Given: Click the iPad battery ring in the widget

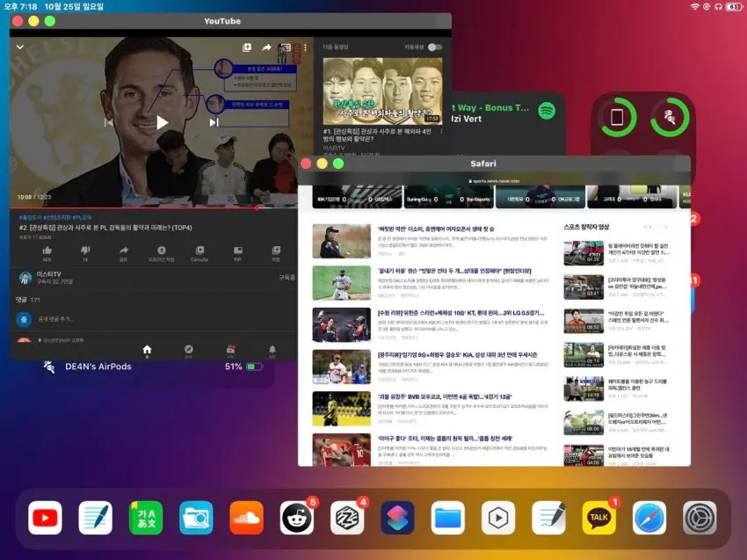Looking at the screenshot, I should [617, 117].
